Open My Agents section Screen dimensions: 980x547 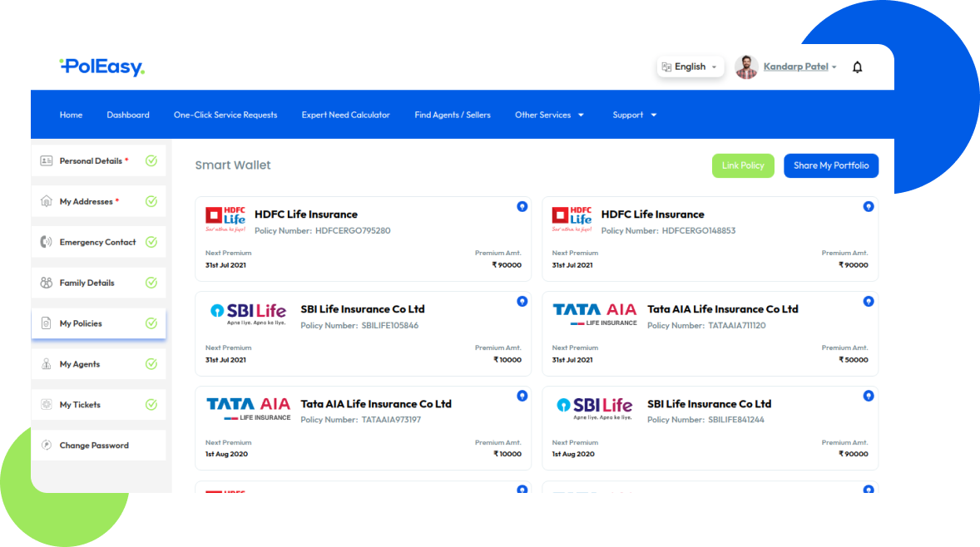99,363
